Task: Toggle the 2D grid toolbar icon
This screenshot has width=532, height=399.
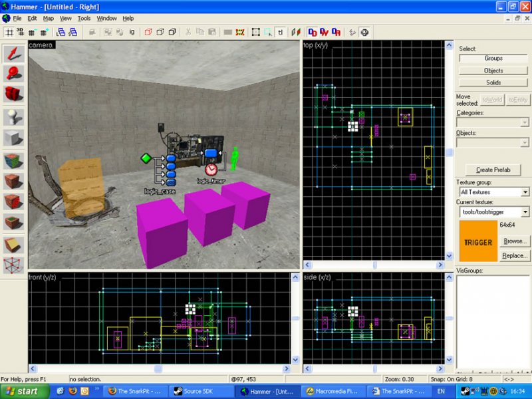Action: pos(9,32)
